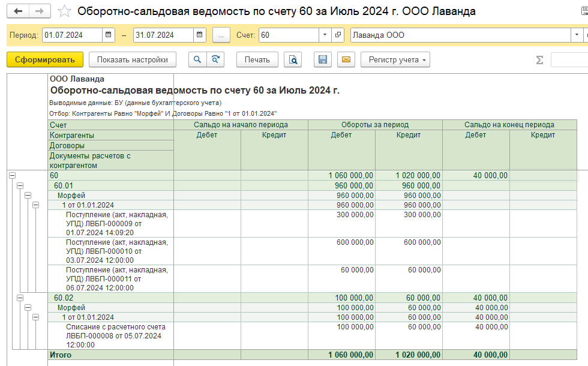Open the account 60 dropdown list
The image size is (588, 366).
coord(325,35)
